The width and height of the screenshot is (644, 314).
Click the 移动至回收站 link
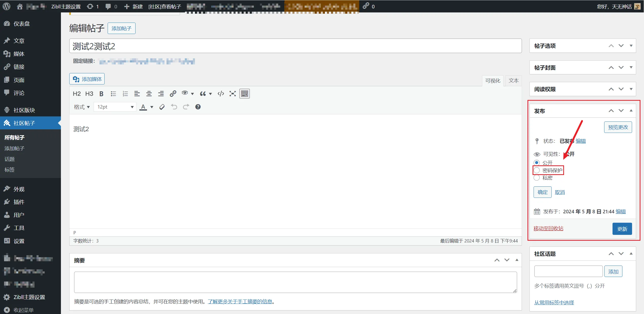tap(548, 229)
